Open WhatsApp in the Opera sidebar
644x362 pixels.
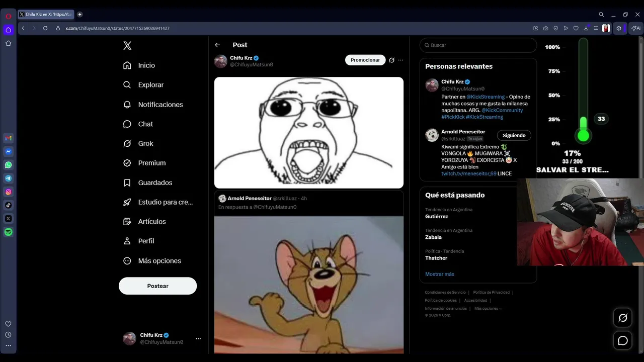click(8, 165)
